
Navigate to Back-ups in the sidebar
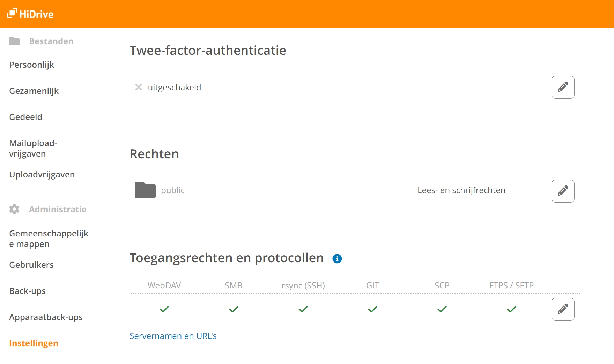27,291
